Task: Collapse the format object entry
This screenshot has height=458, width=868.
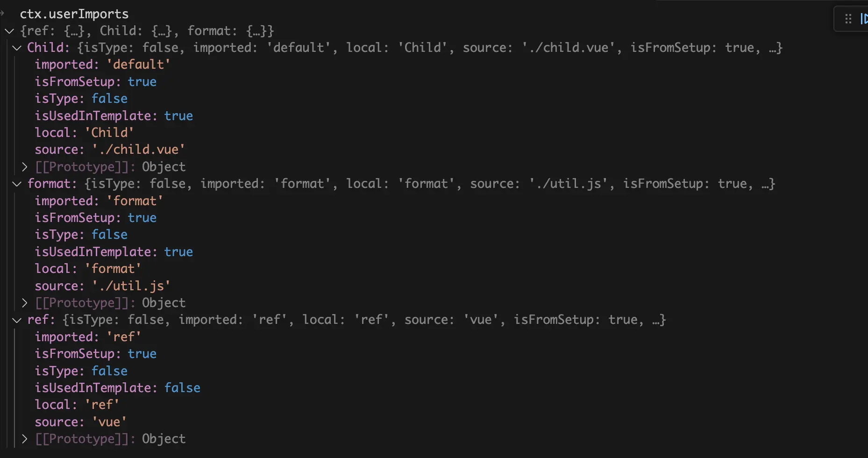Action: 17,183
